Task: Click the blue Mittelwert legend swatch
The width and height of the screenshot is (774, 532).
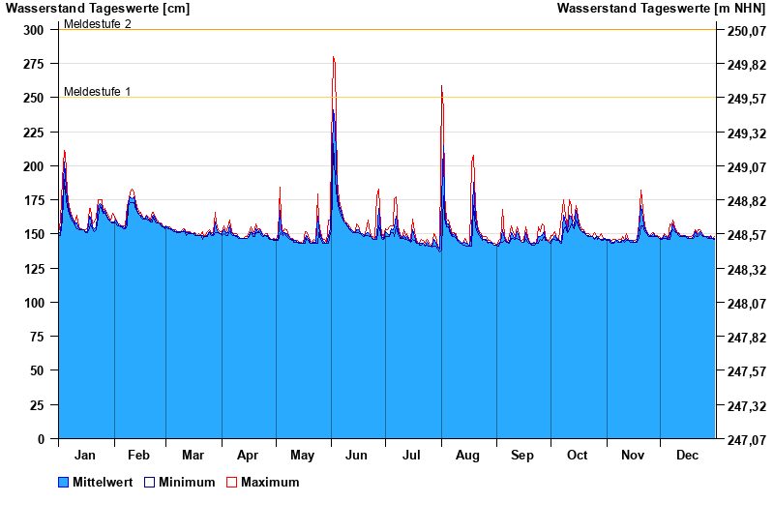Action: tap(64, 482)
